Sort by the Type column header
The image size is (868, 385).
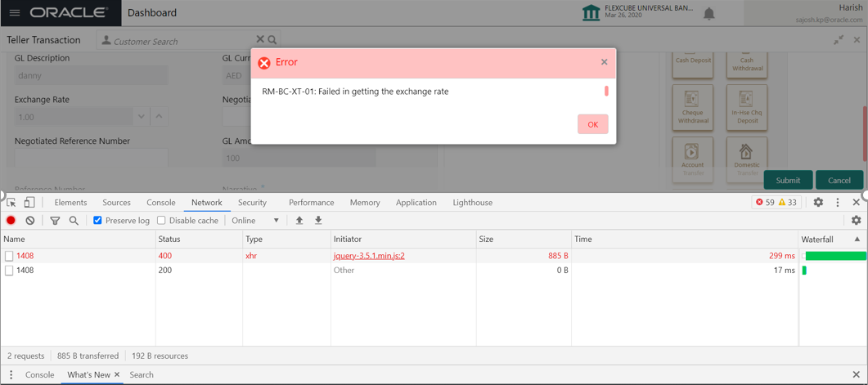(286, 239)
